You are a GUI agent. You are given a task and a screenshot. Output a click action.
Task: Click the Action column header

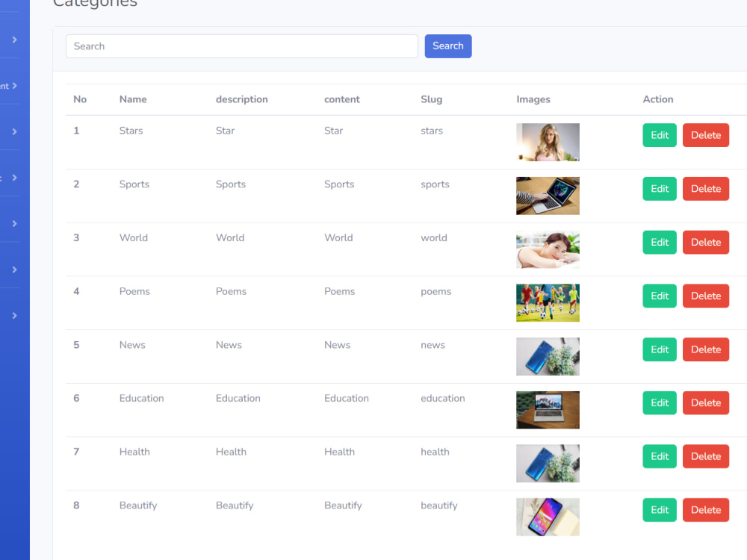[x=658, y=99]
